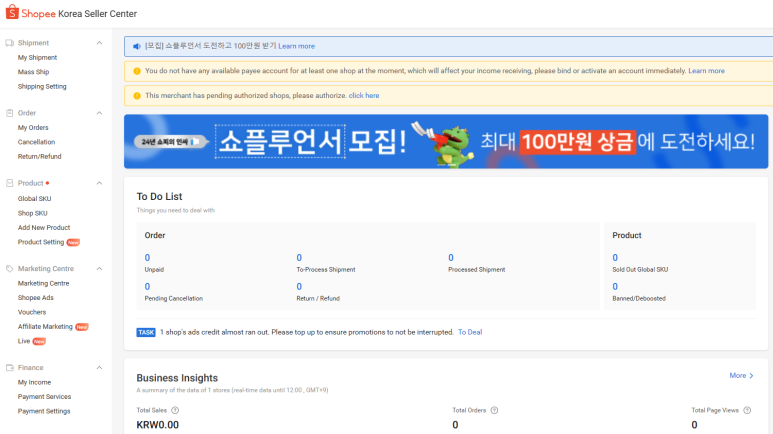Click the Finance wallet icon in sidebar

(9, 368)
